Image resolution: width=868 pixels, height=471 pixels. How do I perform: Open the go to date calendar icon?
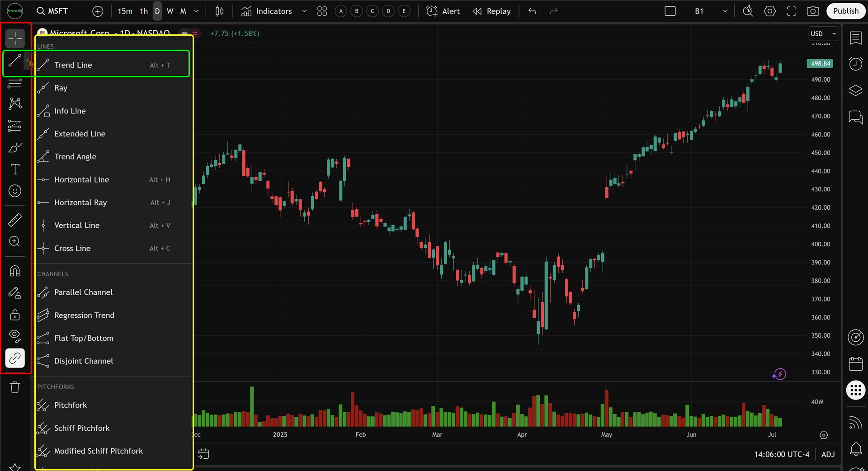point(203,454)
